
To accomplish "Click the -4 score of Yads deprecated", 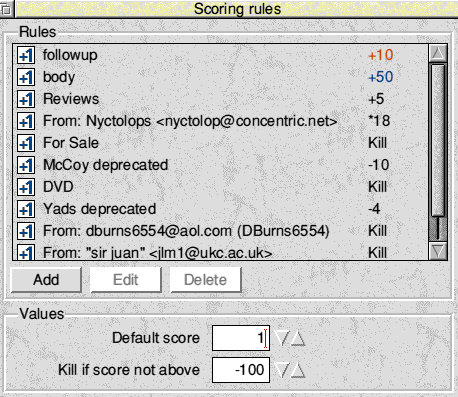I will pyautogui.click(x=374, y=209).
